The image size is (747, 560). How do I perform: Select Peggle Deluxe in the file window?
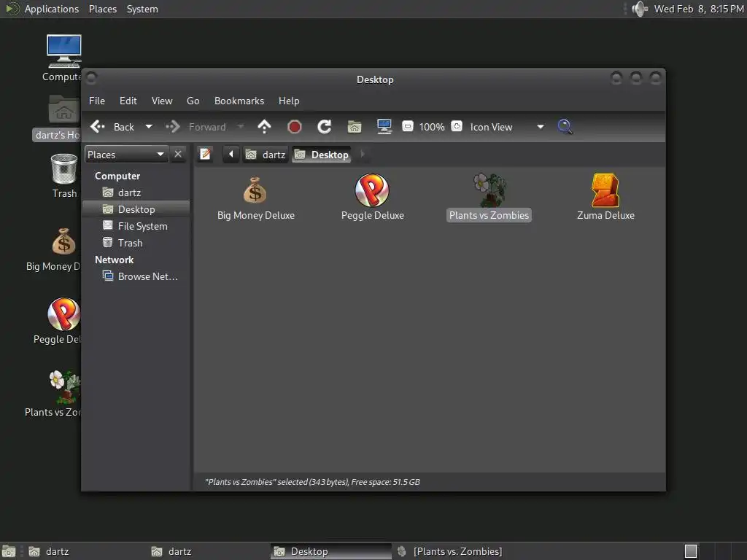pos(372,197)
